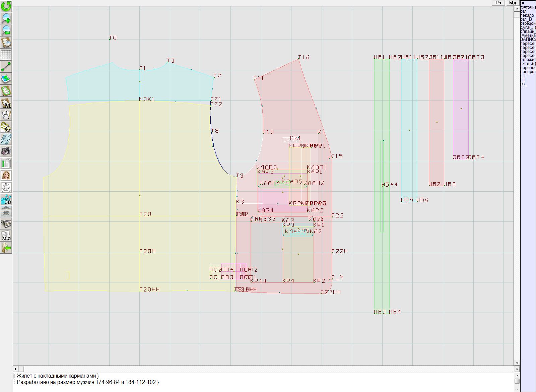
Task: Open the pattern icon marked M
Action: click(x=6, y=103)
